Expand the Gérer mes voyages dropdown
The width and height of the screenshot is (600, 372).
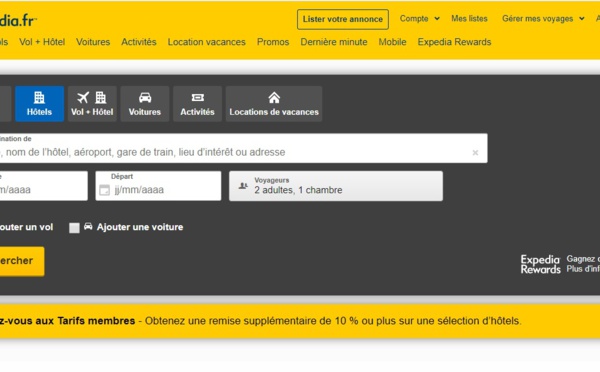(543, 18)
